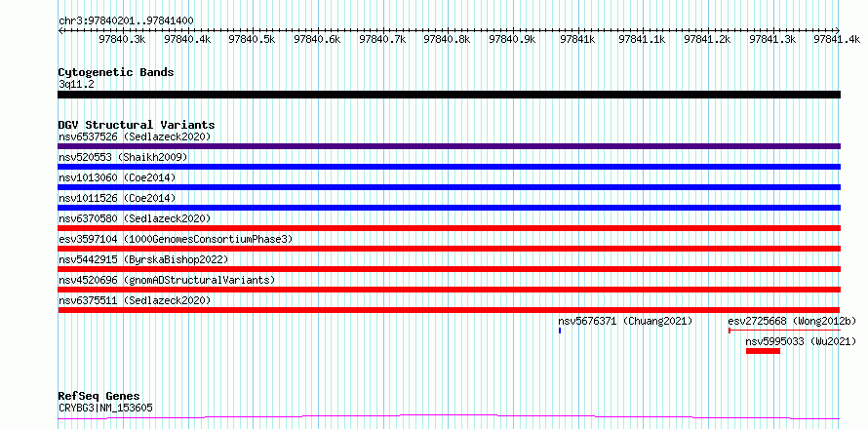Select the red bar under esv3597104

tap(449, 249)
